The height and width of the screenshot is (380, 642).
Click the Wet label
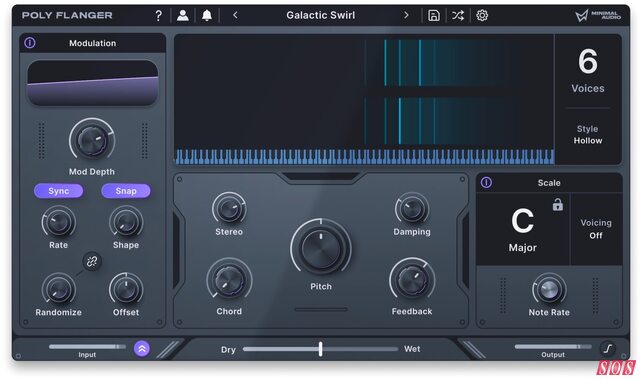tap(412, 349)
